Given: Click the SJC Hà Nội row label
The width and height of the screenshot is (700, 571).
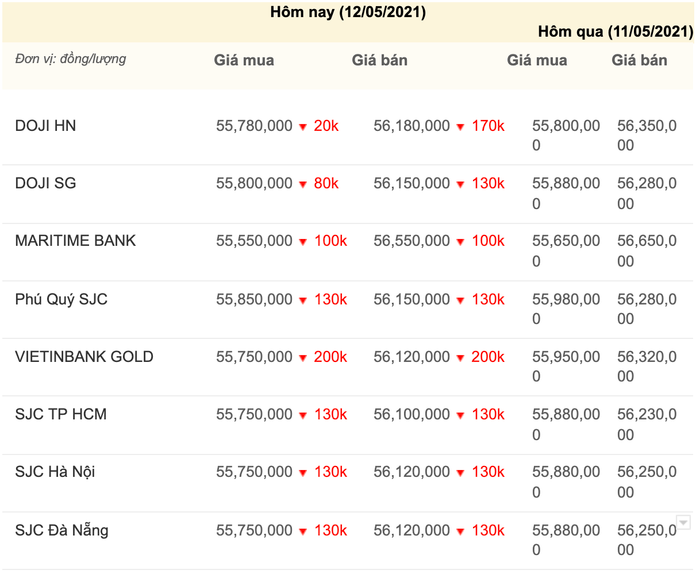Looking at the screenshot, I should click(x=55, y=472).
